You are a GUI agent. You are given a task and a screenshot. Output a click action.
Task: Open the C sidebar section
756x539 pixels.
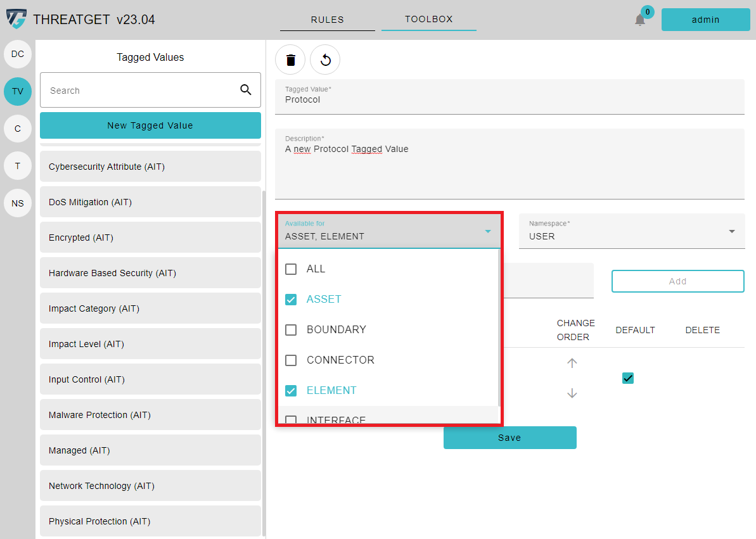(x=18, y=129)
